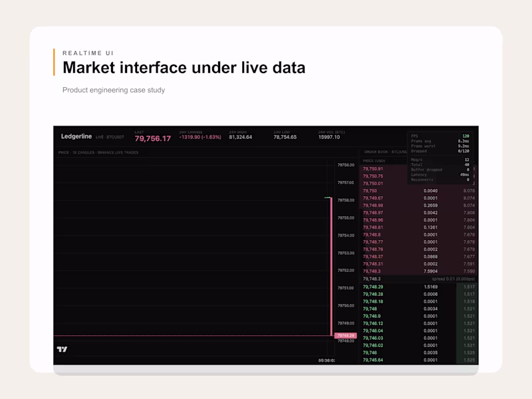This screenshot has width=532, height=399.
Task: Select the last price 79,756.17
Action: pos(153,138)
